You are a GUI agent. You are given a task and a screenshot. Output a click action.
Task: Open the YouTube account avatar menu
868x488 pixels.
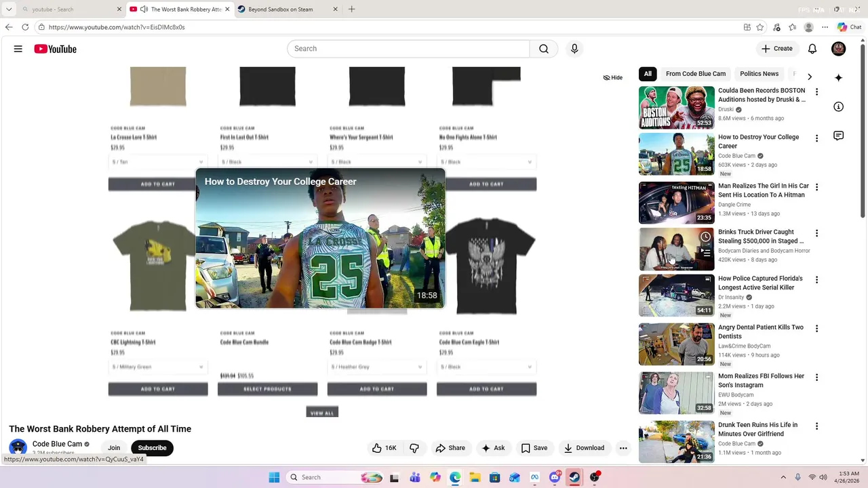[x=839, y=49]
